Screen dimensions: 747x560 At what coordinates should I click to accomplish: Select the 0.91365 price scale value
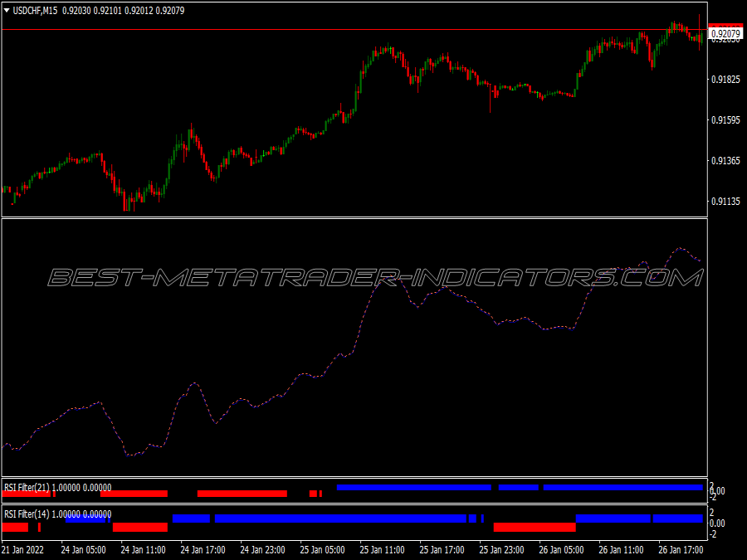725,161
